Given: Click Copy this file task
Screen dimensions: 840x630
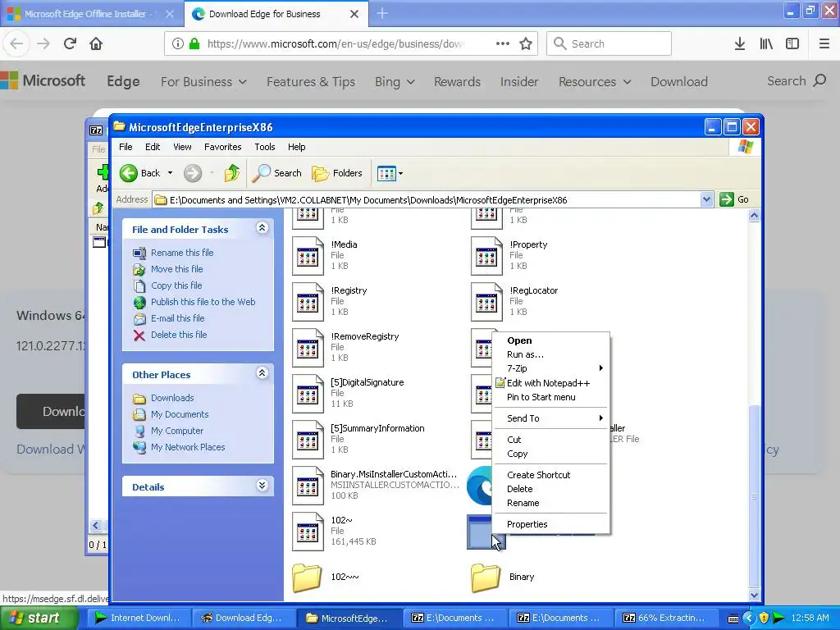Looking at the screenshot, I should 176,285.
